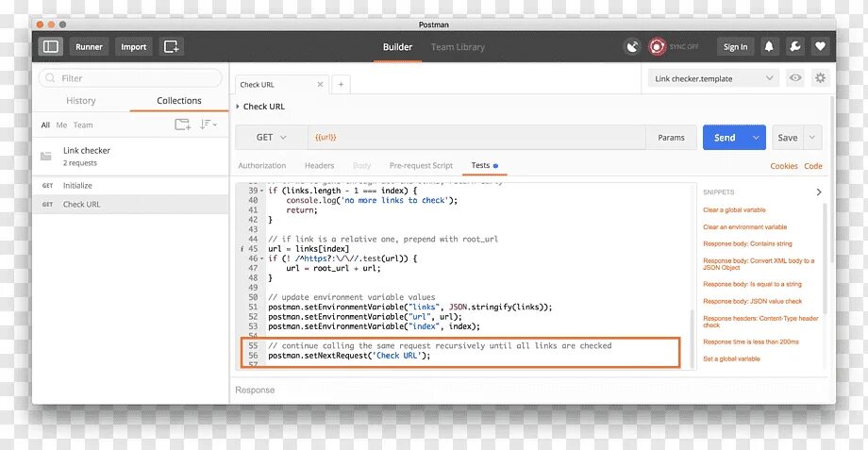This screenshot has height=450, width=868.
Task: Open the Runner
Action: pyautogui.click(x=89, y=46)
